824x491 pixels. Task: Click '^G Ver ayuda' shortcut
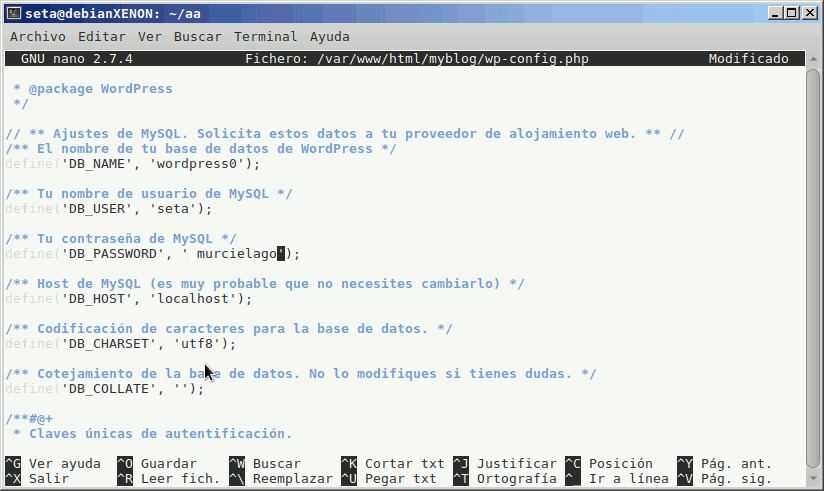53,464
